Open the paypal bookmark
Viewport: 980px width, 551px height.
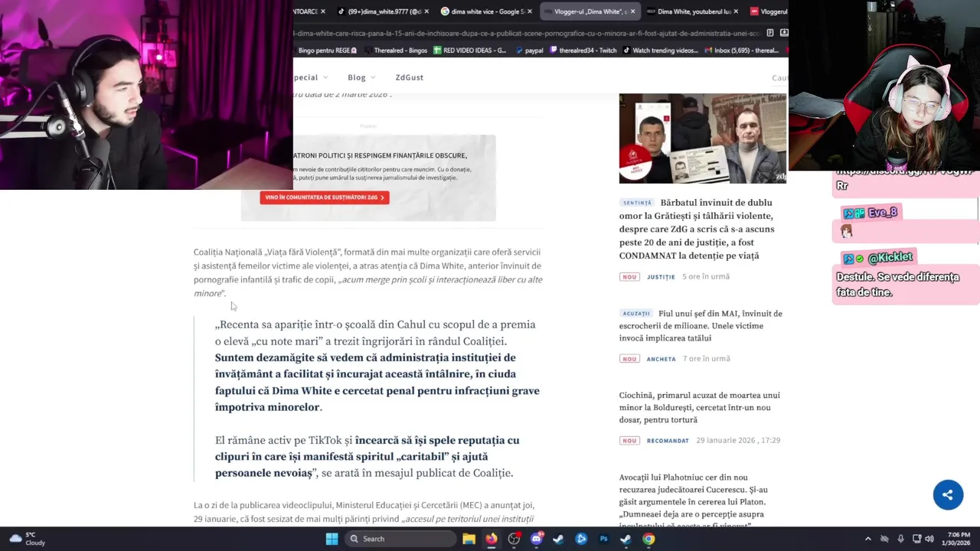(x=529, y=51)
